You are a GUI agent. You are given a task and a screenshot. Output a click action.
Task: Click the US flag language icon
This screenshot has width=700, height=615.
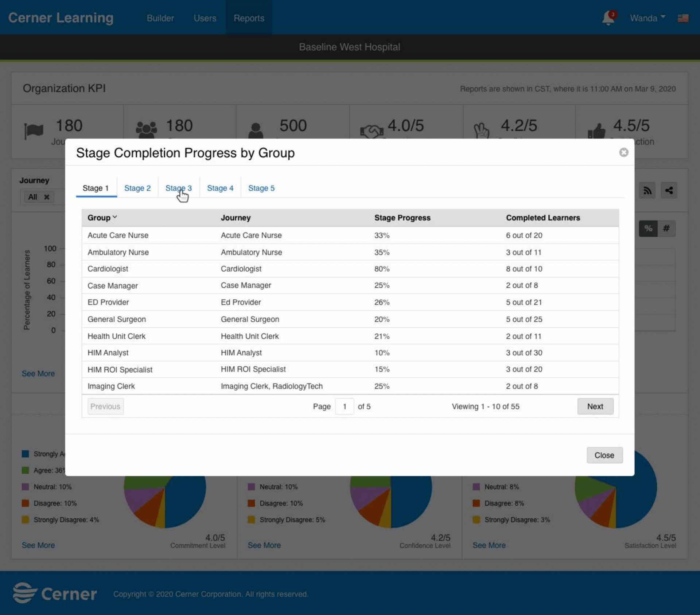tap(683, 18)
